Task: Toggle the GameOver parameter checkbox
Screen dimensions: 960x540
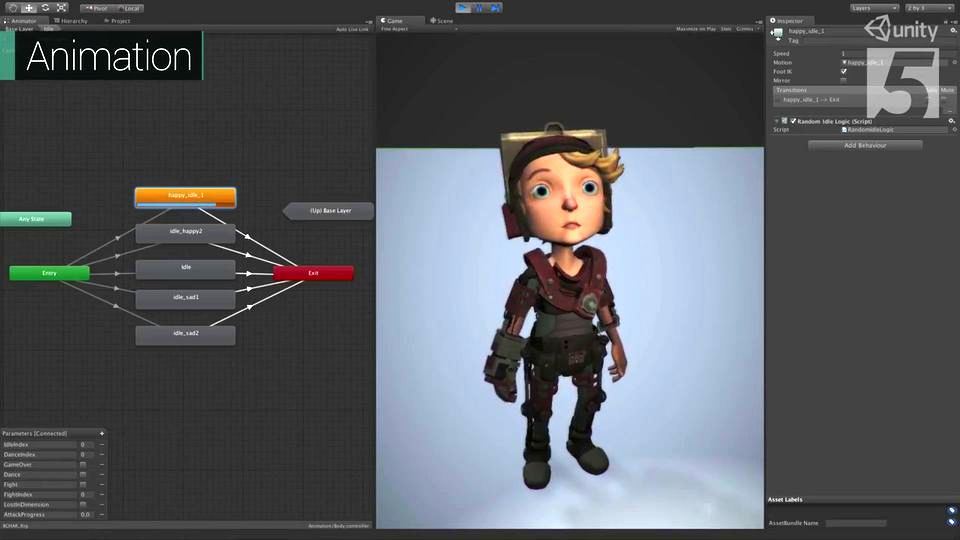Action: (x=83, y=464)
